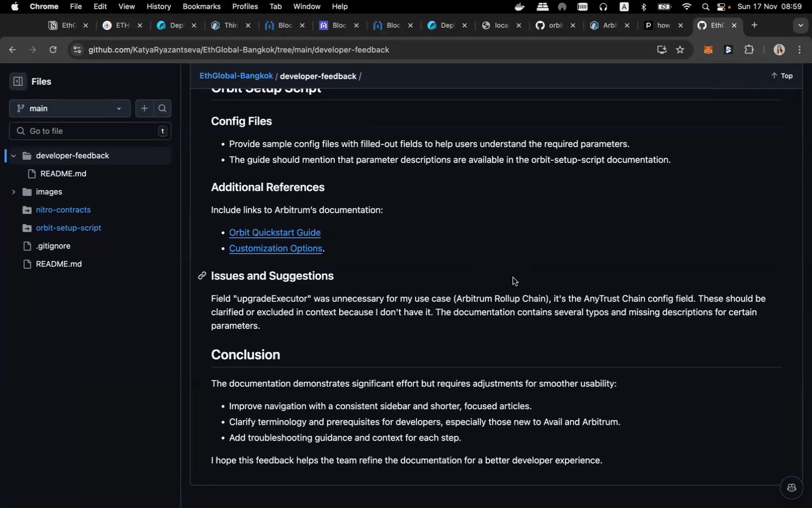Click the headphones menu bar icon
Viewport: 812px width, 508px height.
(x=603, y=7)
